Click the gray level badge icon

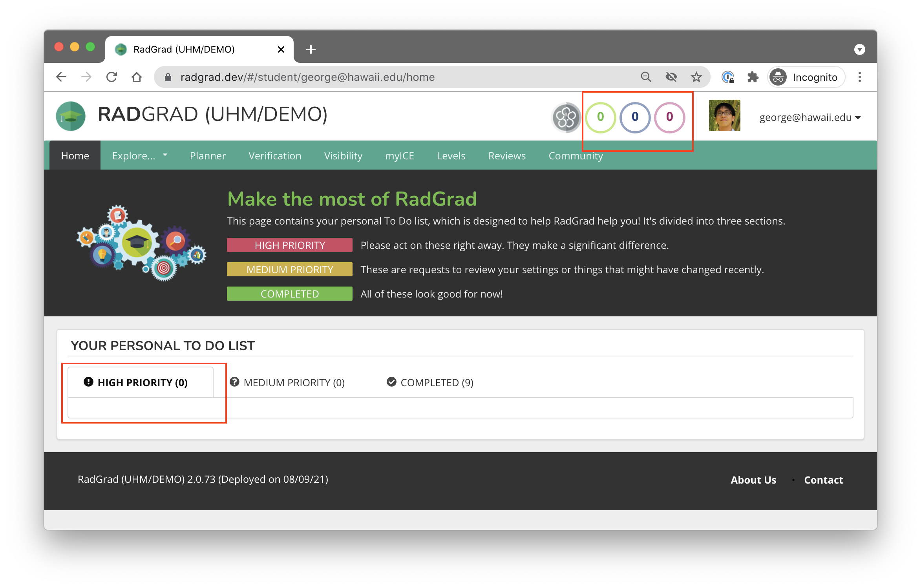(x=566, y=117)
